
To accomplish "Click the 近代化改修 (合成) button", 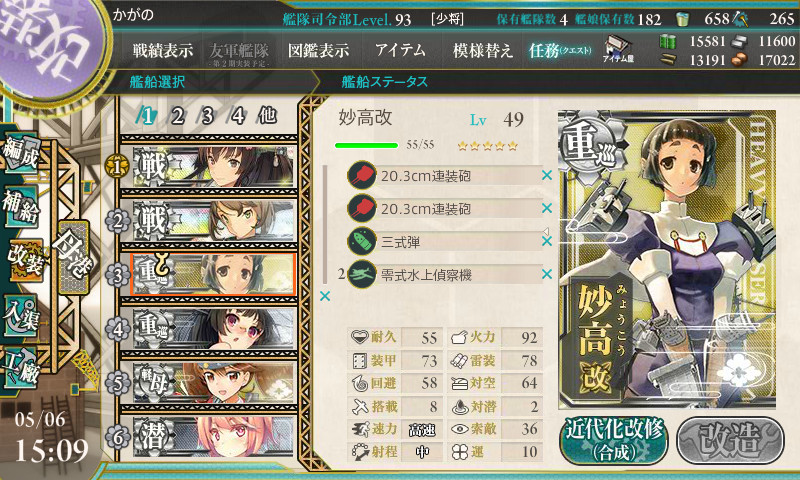I will click(x=614, y=440).
